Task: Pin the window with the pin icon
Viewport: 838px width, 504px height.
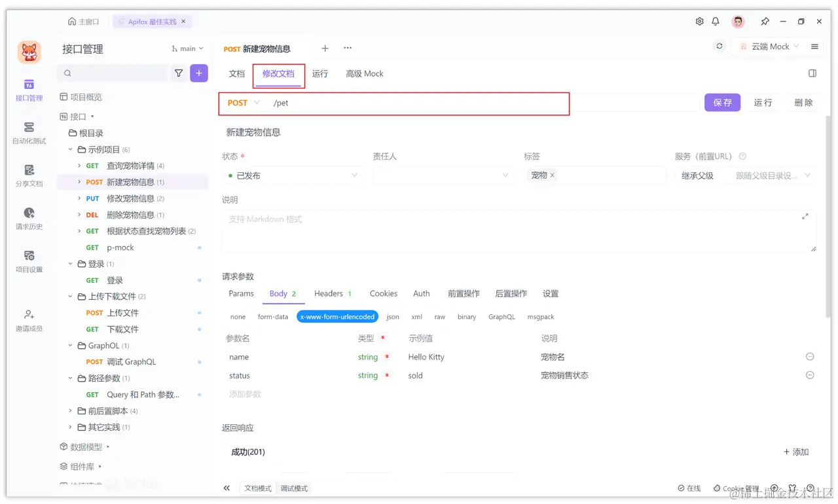Action: pos(765,21)
